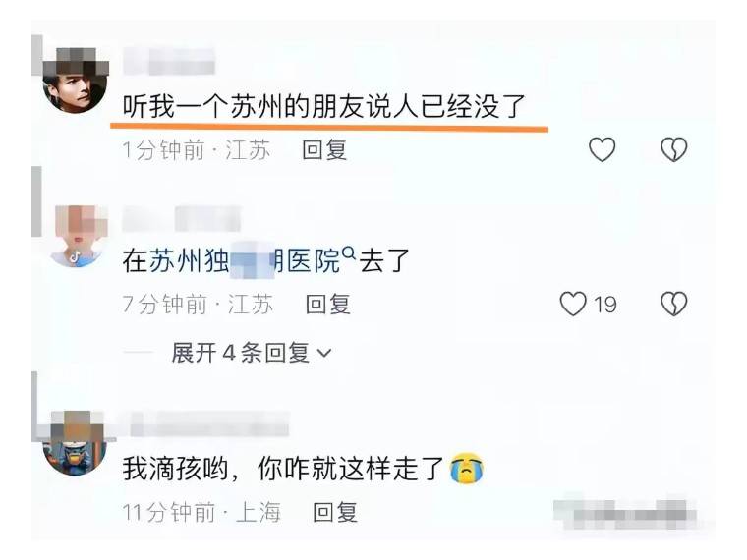This screenshot has width=747, height=560.
Task: Click the chevron next to 展开4条回复
Action: 324,354
